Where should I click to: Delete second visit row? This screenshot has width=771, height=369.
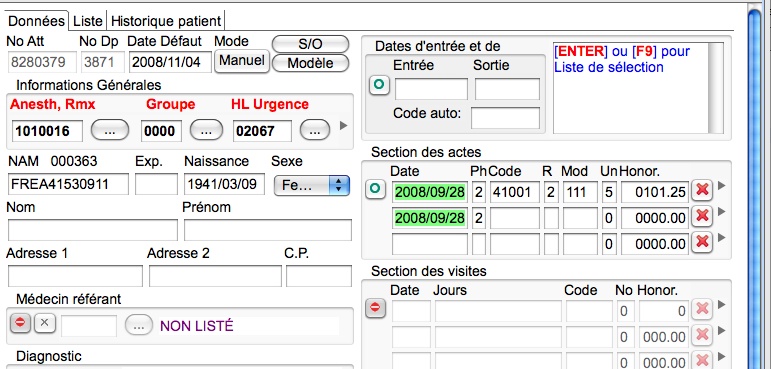[x=702, y=335]
